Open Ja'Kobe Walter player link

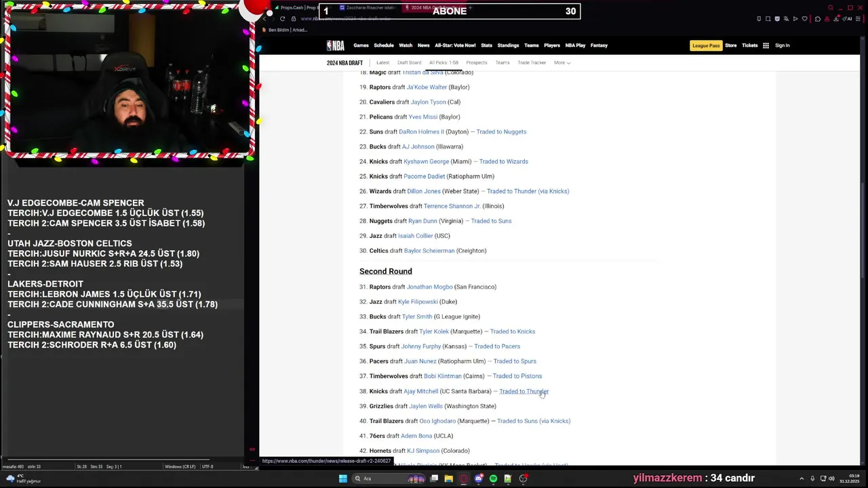point(427,87)
